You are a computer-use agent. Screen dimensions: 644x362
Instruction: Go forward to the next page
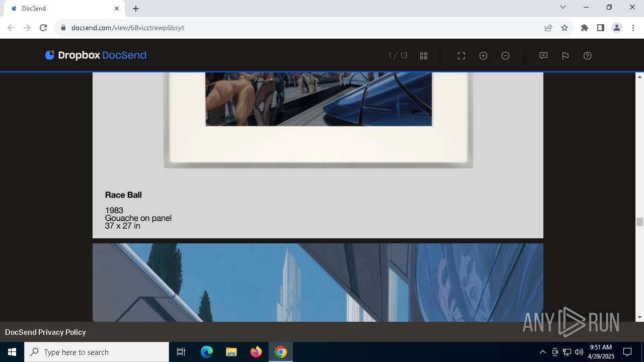tap(27, 28)
